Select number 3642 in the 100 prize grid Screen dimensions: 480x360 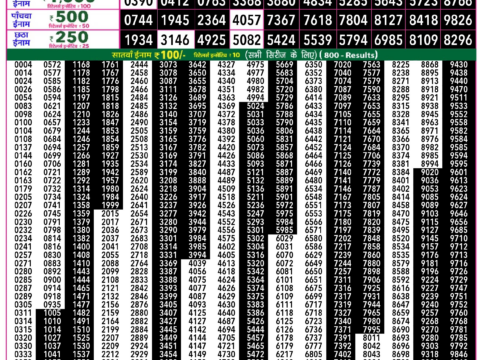pos(197,64)
